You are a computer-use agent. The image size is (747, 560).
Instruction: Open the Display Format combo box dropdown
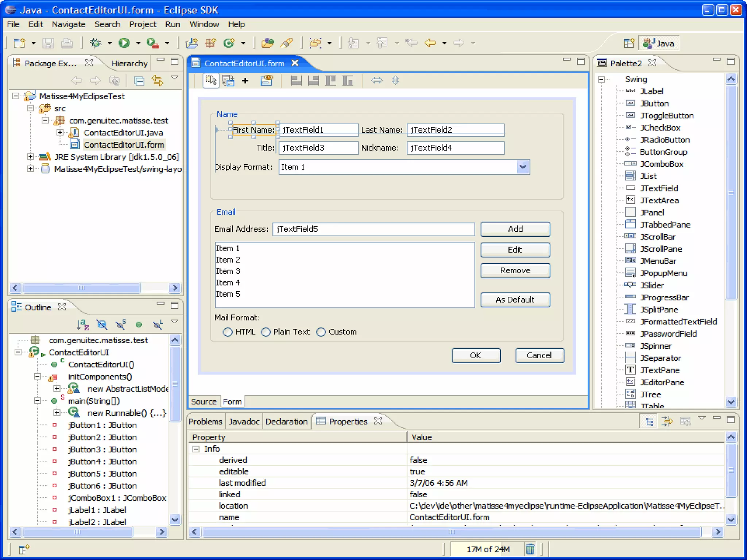[523, 167]
